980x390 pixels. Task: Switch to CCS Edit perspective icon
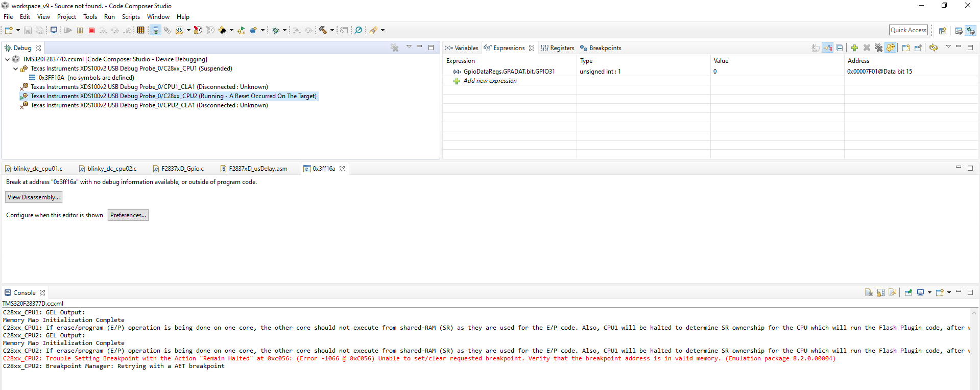[959, 31]
